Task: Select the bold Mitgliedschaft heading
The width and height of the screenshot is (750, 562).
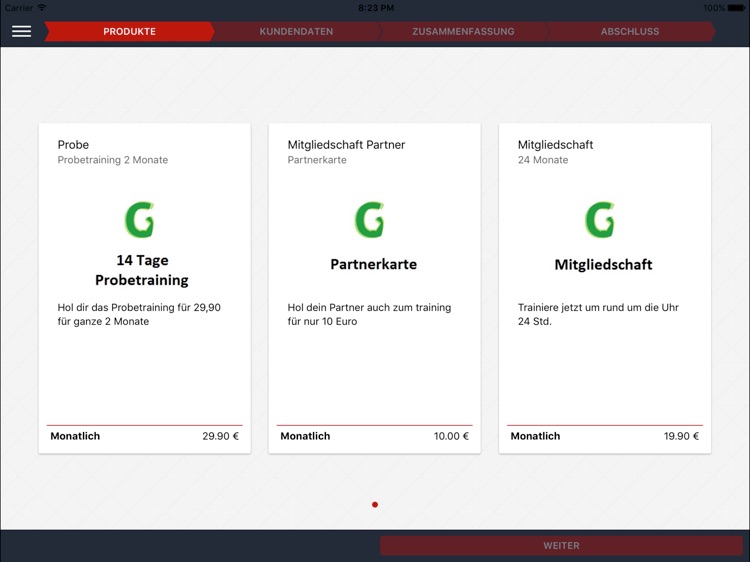Action: (603, 264)
